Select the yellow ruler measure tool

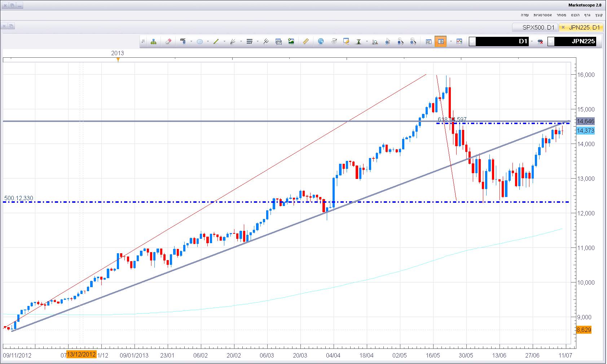tap(305, 41)
